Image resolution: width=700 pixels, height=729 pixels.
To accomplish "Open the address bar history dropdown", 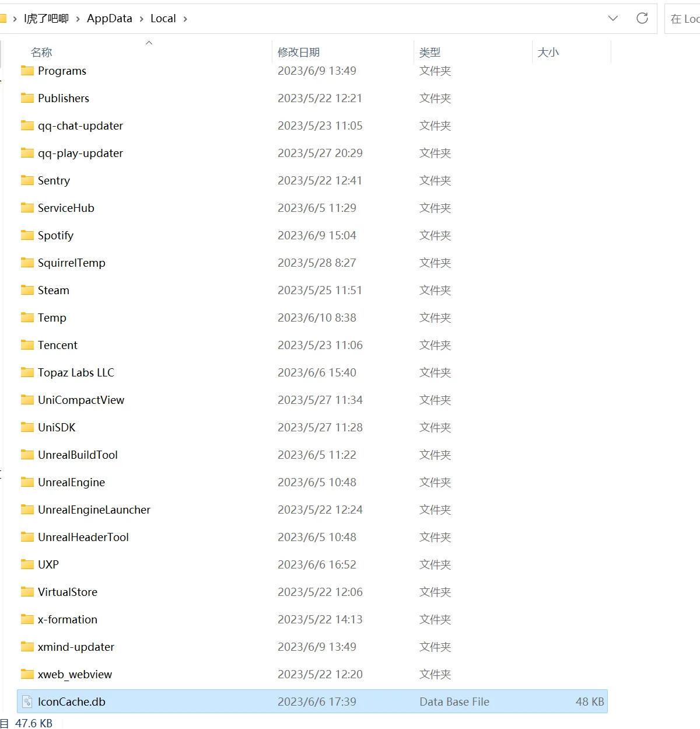I will pos(613,18).
